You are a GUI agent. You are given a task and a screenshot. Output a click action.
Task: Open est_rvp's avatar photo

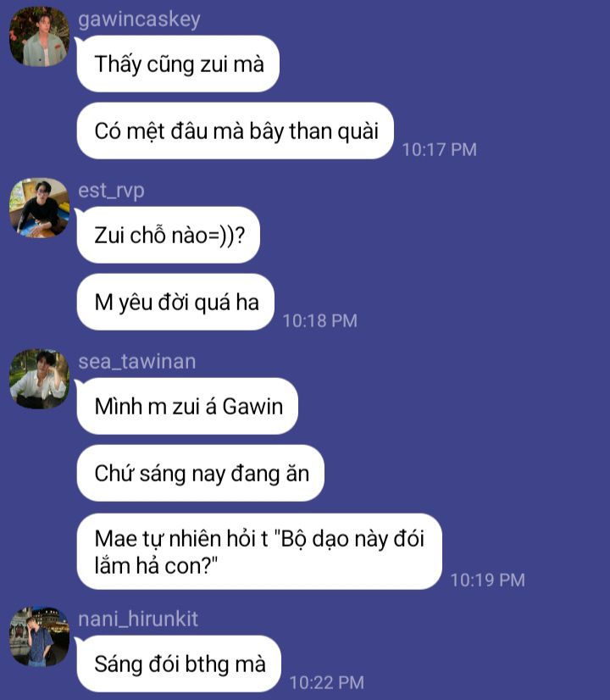[39, 208]
